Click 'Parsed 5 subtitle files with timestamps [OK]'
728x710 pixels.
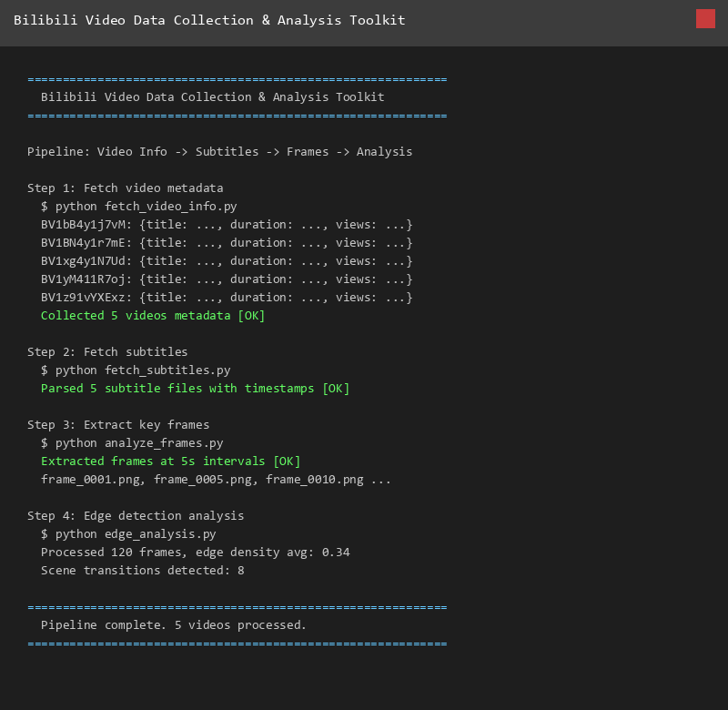[195, 389]
